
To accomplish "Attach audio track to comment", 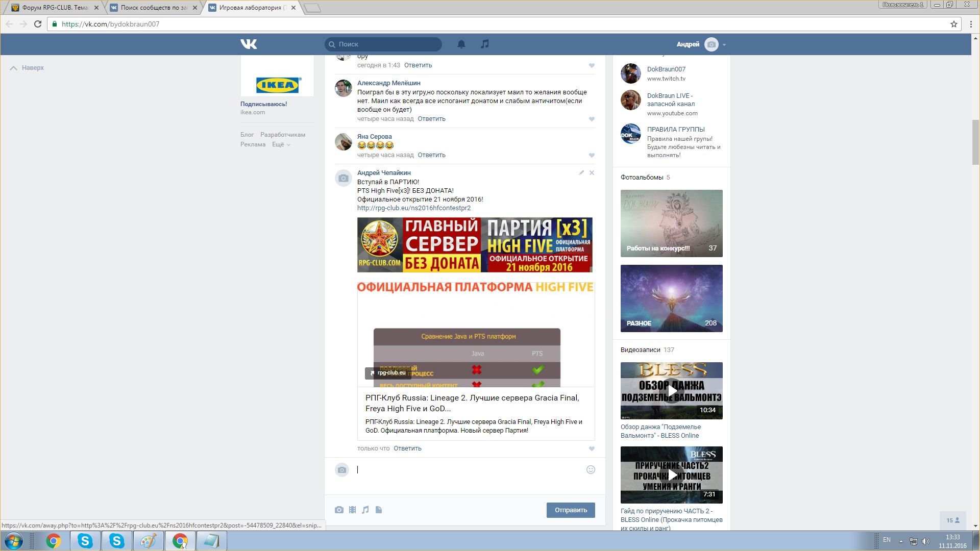I will (x=365, y=510).
